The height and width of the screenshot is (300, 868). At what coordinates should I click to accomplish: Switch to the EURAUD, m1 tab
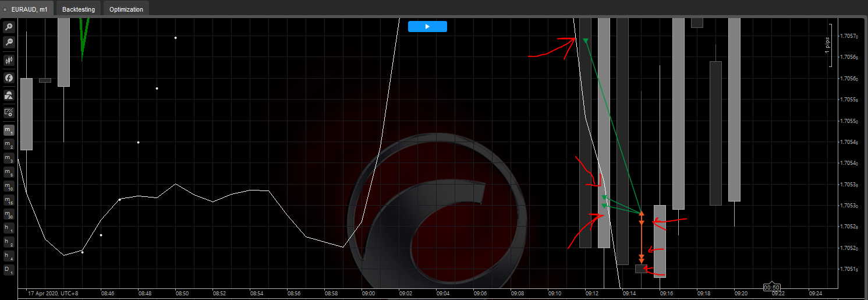(x=27, y=9)
